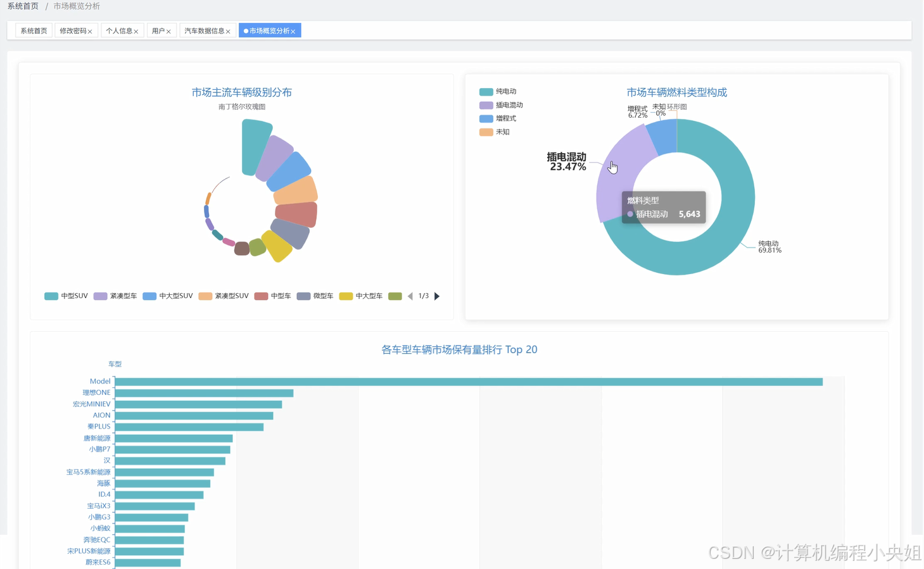Close the 汽车数据信息 tab

[x=228, y=32]
